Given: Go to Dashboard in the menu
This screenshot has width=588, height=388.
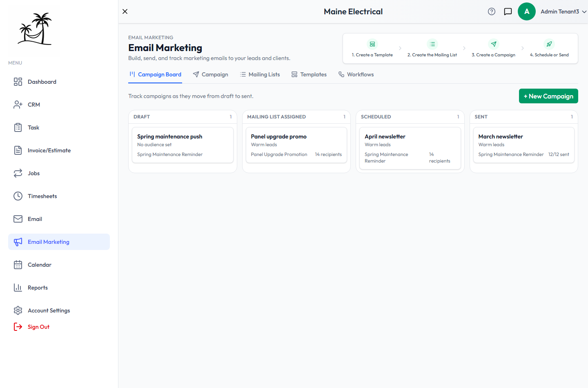Looking at the screenshot, I should point(59,82).
